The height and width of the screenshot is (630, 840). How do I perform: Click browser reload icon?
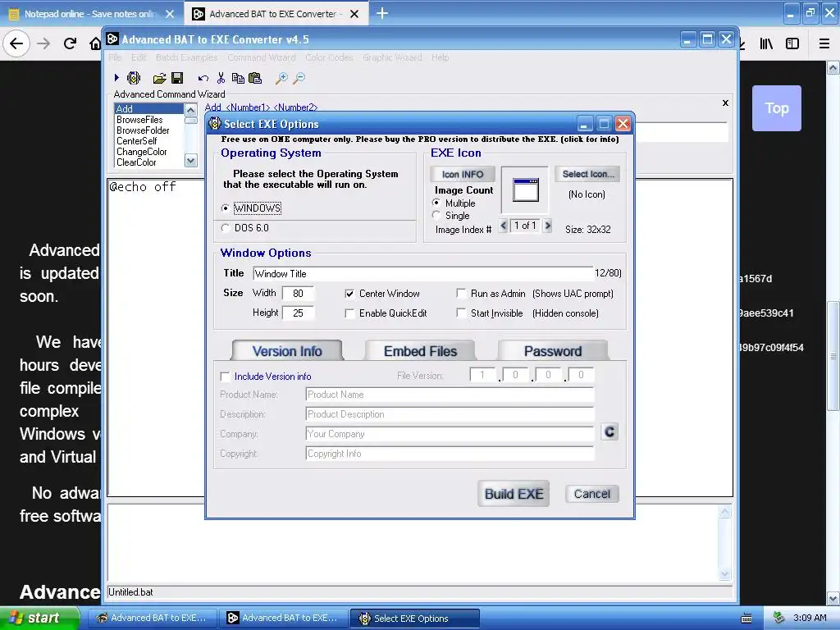point(70,43)
